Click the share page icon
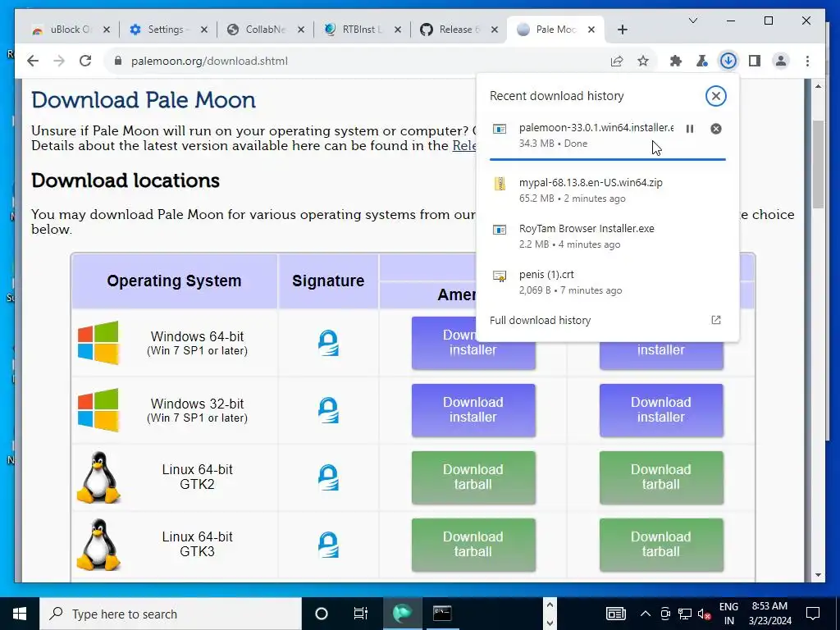Screen dimensions: 840x630 point(617,61)
